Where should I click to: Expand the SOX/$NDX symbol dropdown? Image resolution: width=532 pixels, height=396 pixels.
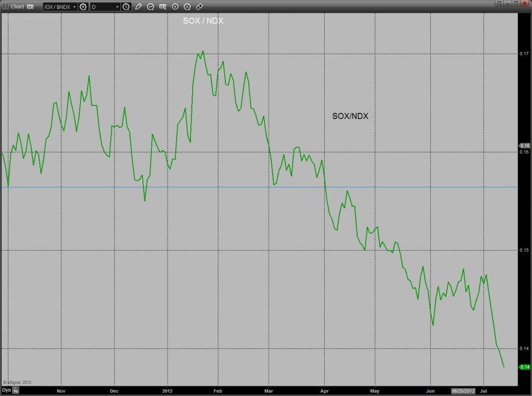[x=74, y=7]
